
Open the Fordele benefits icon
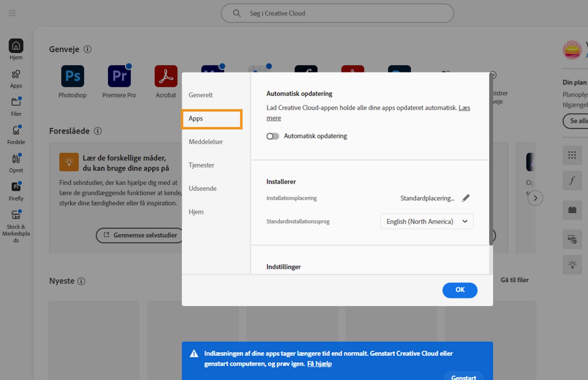pos(16,131)
